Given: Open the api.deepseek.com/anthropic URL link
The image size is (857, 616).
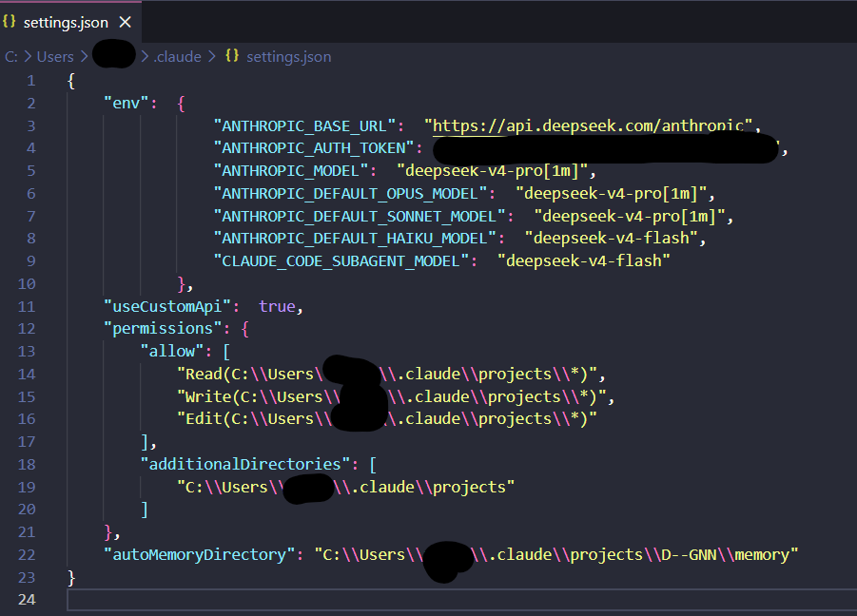Looking at the screenshot, I should tap(588, 126).
